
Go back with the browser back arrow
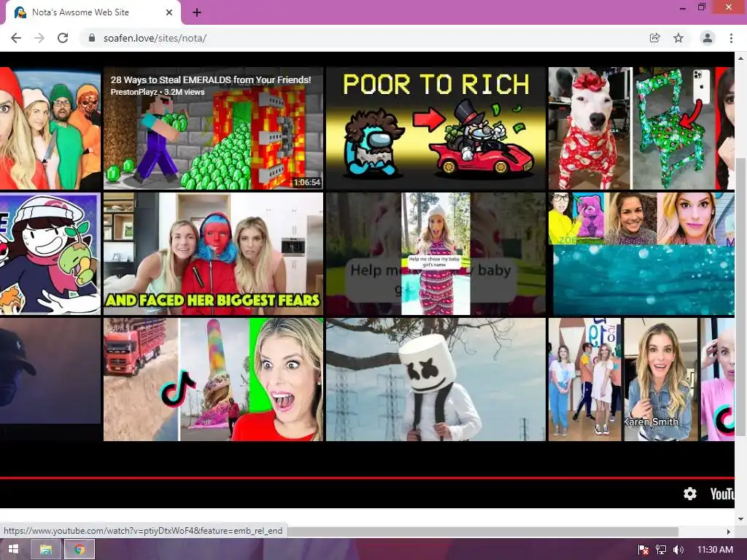pyautogui.click(x=16, y=38)
